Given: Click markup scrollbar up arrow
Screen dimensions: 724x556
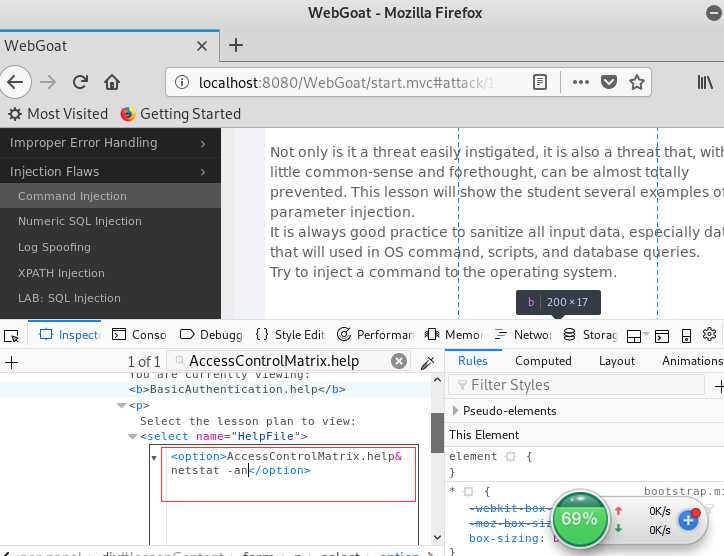Looking at the screenshot, I should [437, 380].
